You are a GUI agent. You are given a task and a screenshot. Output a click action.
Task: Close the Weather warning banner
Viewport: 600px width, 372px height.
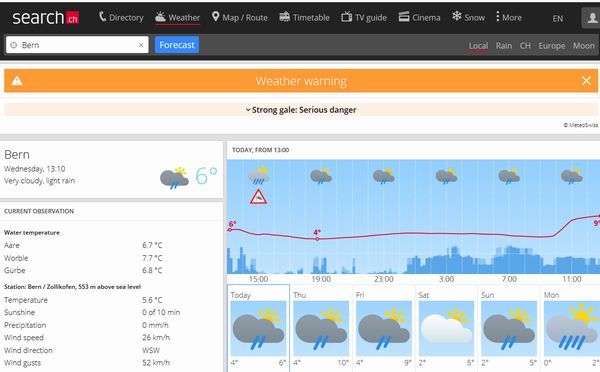click(x=586, y=81)
